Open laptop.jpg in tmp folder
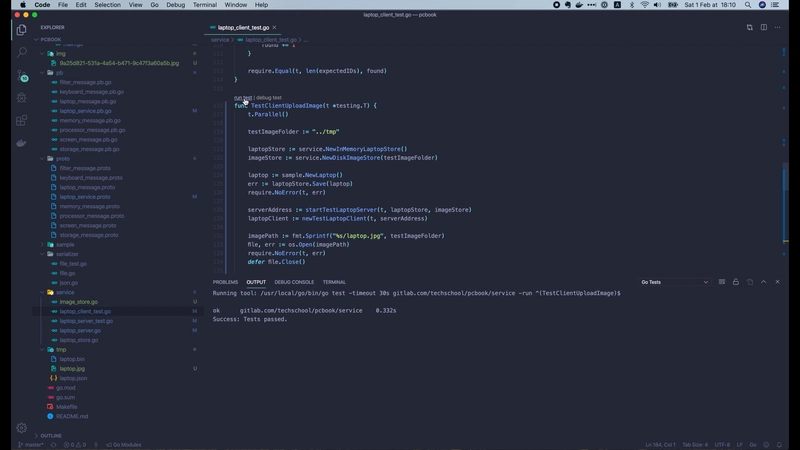800x450 pixels. tap(72, 368)
